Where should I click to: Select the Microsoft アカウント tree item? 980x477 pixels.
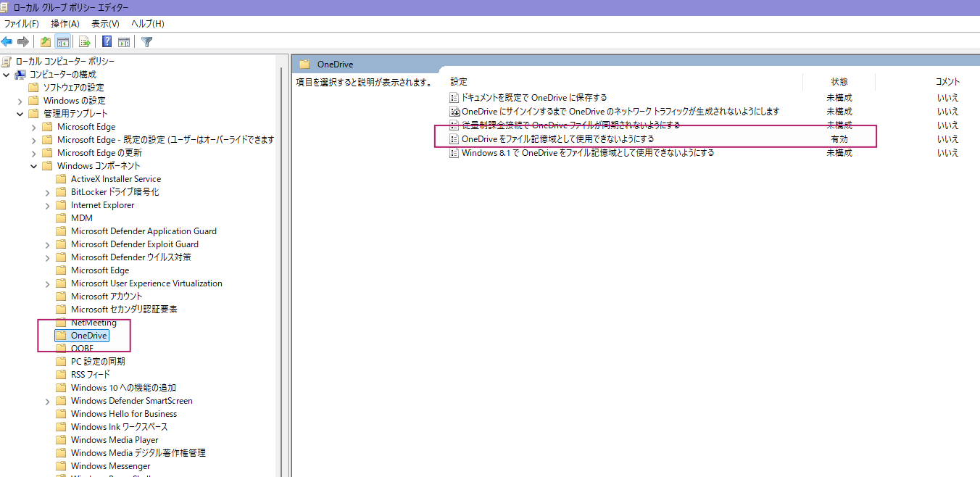pyautogui.click(x=107, y=296)
